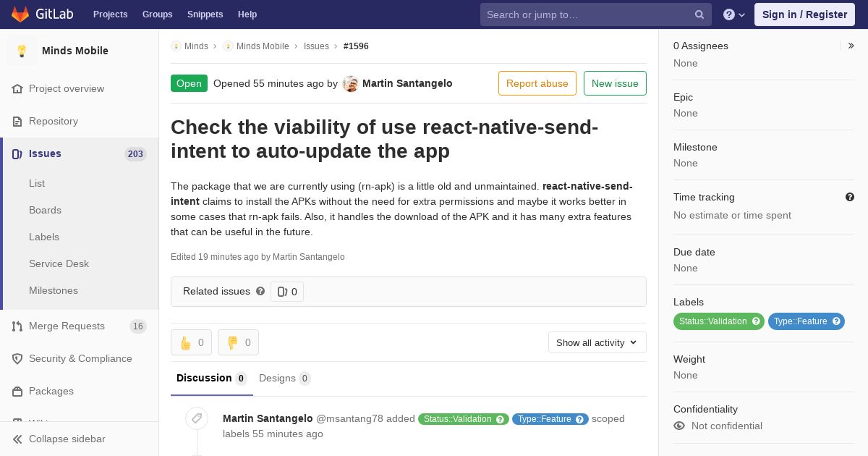Screen dimensions: 868x456
Task: Click the @msantang78 username in activity
Action: (349, 418)
